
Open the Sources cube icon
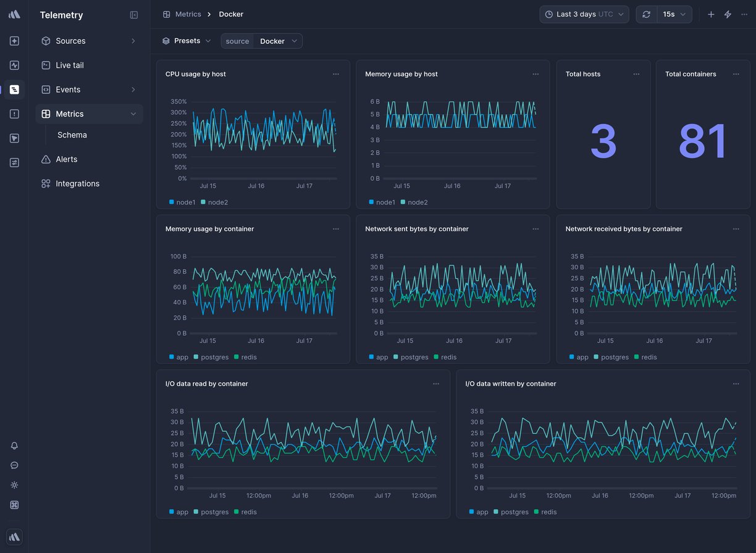[46, 41]
